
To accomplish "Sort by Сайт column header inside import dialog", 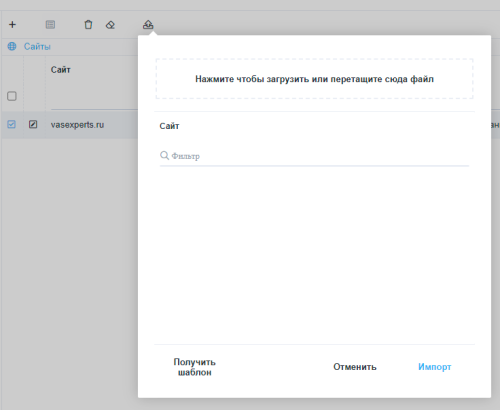I will click(169, 126).
